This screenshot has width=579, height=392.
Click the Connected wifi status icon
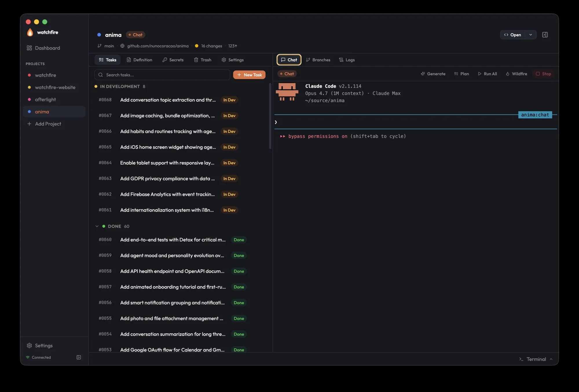28,357
